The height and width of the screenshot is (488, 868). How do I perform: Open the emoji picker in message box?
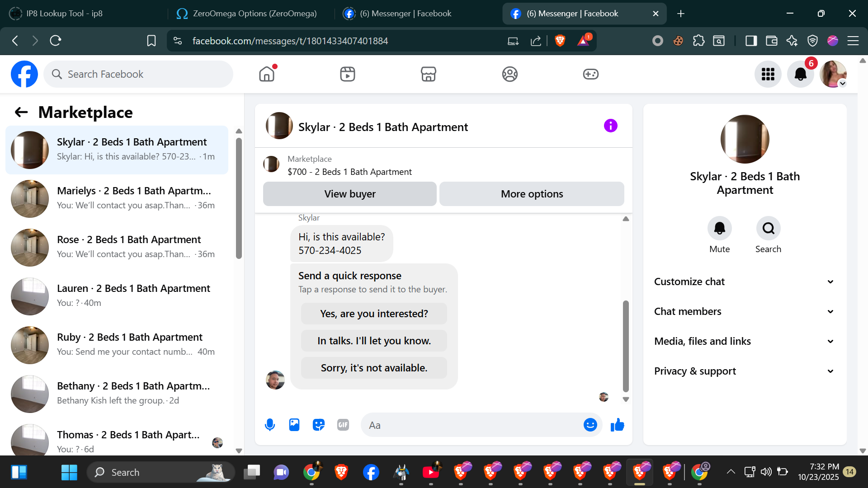tap(590, 425)
